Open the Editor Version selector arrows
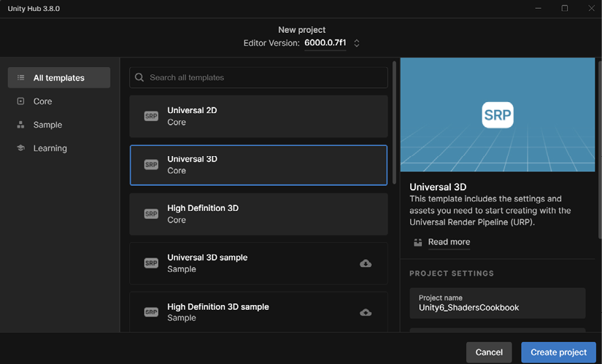Image resolution: width=602 pixels, height=364 pixels. [x=357, y=43]
